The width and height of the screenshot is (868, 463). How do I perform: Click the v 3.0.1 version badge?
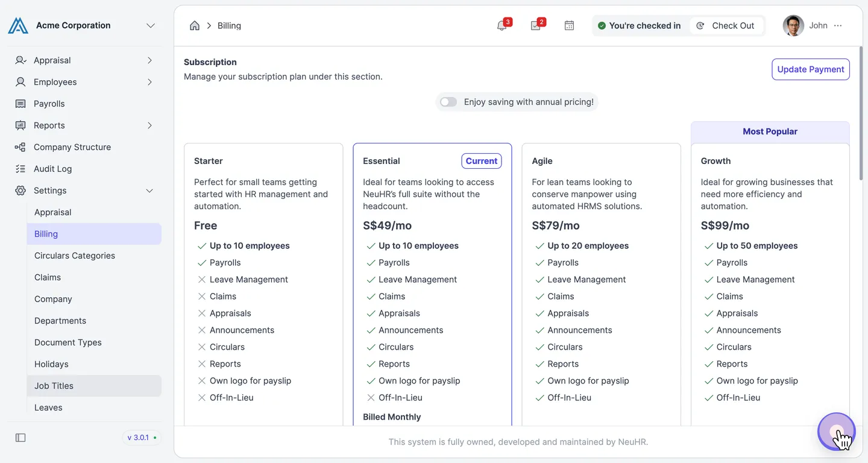(x=142, y=438)
